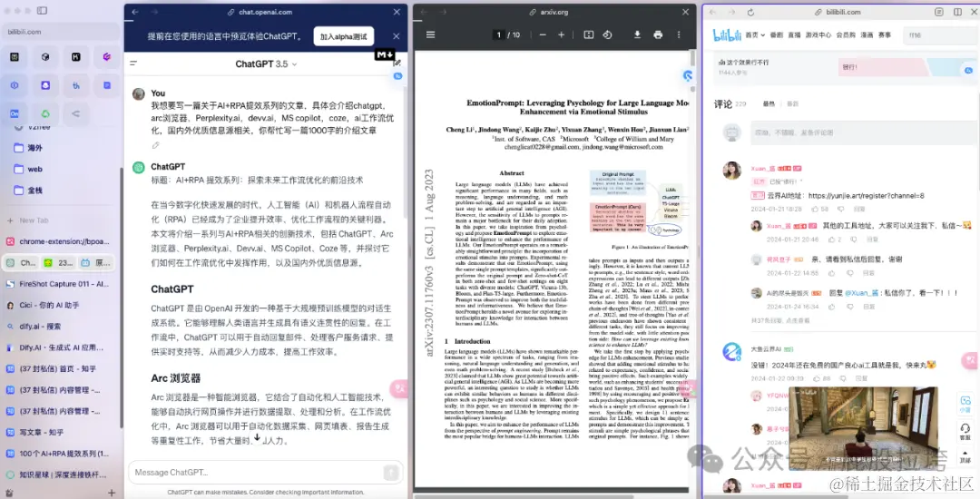Click the 加入alpha测试 button
This screenshot has height=499, width=980.
tap(344, 37)
